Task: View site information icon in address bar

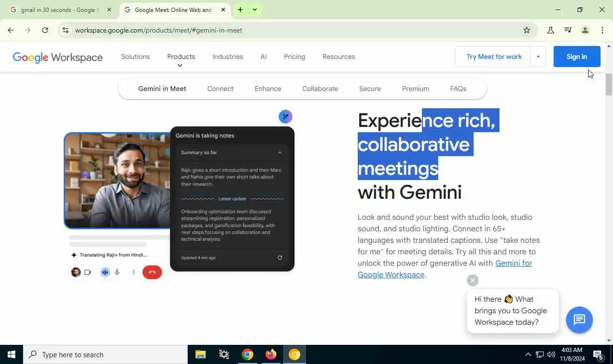Action: [x=66, y=30]
